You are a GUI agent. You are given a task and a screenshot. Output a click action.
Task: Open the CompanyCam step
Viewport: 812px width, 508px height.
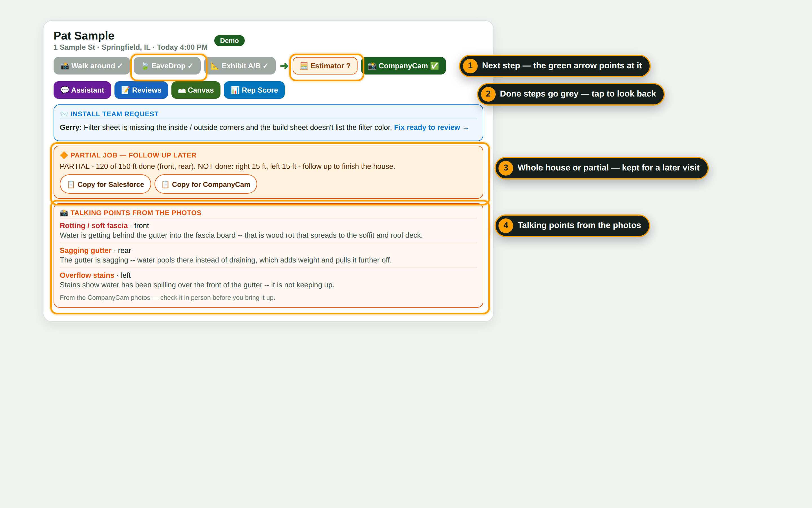pos(403,66)
